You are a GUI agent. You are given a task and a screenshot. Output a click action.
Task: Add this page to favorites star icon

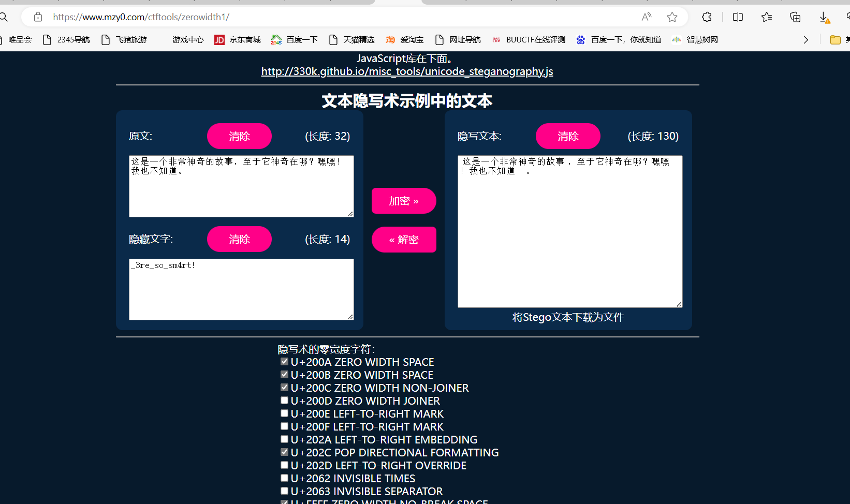click(x=672, y=17)
